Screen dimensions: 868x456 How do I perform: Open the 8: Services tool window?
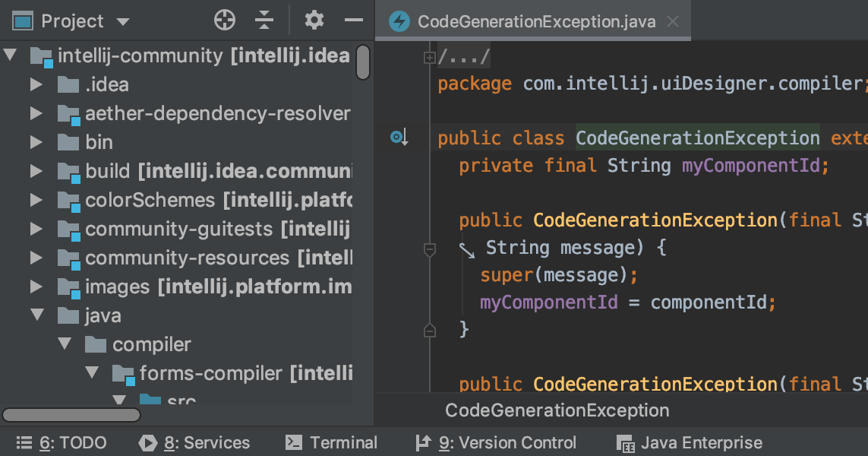[194, 443]
